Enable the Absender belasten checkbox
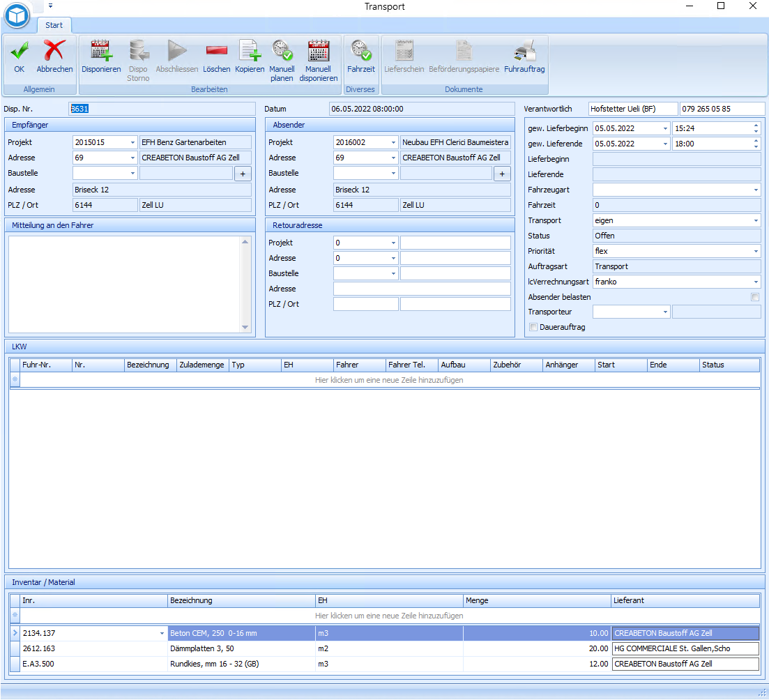This screenshot has width=769, height=700. tap(754, 297)
